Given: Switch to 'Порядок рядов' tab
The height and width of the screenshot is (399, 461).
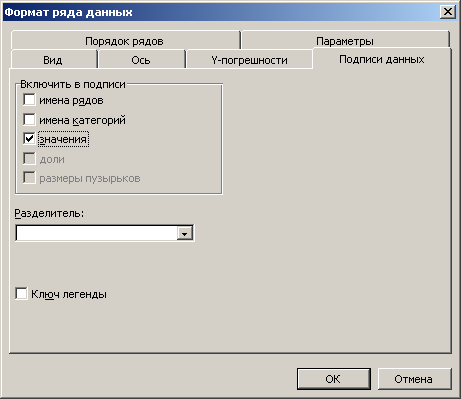Looking at the screenshot, I should point(125,41).
